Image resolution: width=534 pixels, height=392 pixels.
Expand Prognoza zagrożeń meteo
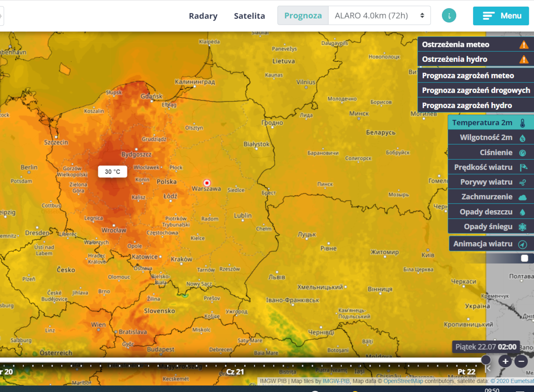tap(476, 76)
